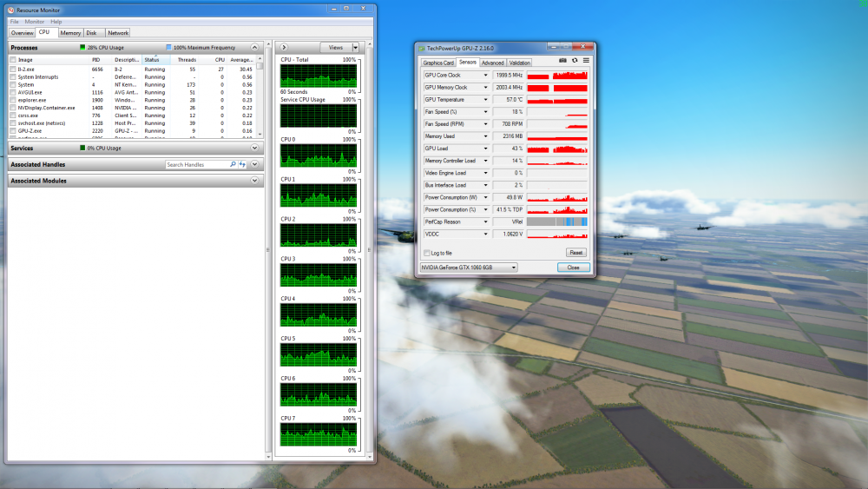Click round arrow button above CPU graphs
This screenshot has width=868, height=489.
pos(284,47)
